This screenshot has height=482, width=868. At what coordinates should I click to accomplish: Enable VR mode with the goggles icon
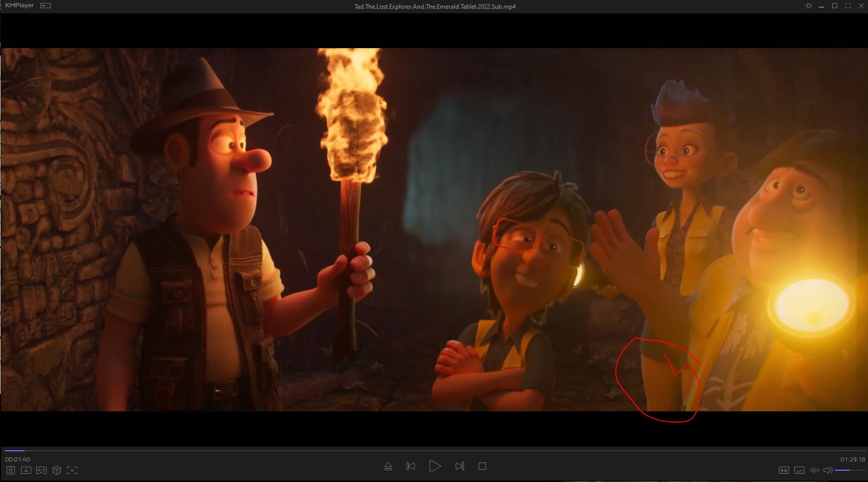41,470
